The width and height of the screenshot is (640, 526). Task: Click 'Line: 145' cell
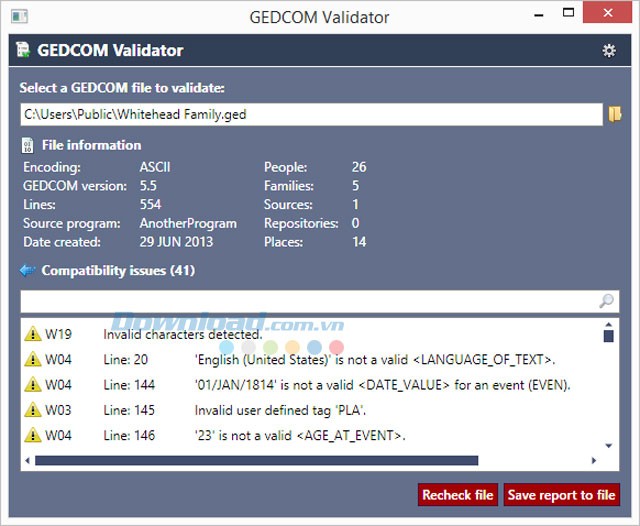[x=129, y=410]
